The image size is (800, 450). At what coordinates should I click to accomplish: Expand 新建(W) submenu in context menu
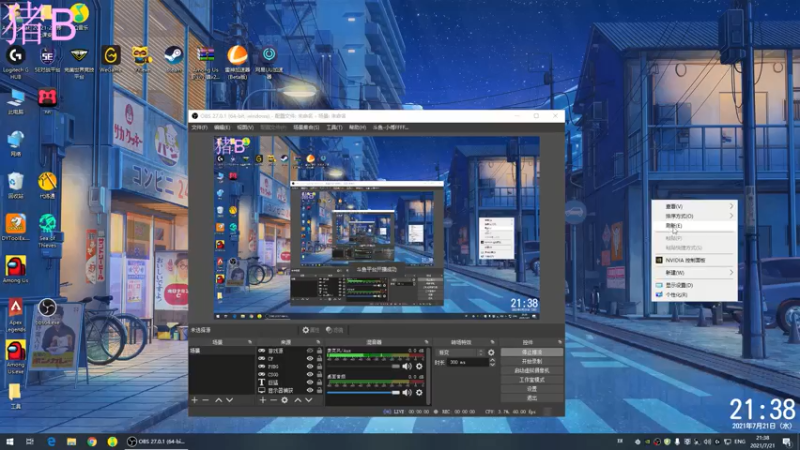click(694, 272)
